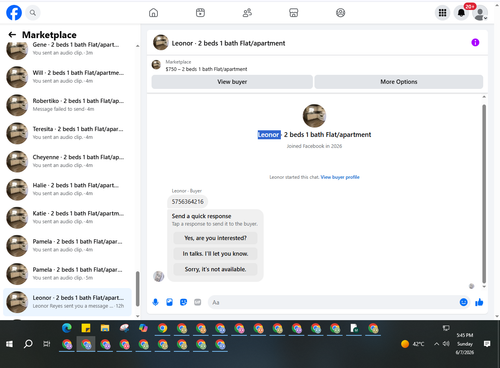
Task: Open the clock showing 5:45 PM
Action: pyautogui.click(x=465, y=344)
